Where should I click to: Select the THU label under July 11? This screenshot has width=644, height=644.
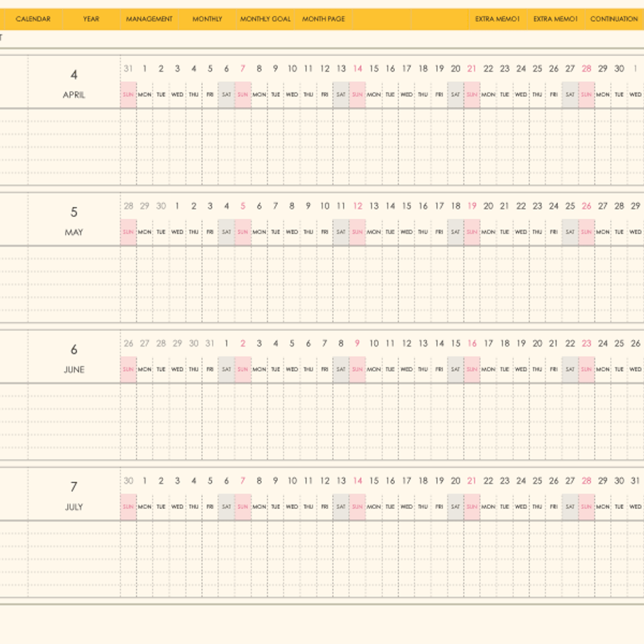point(309,507)
